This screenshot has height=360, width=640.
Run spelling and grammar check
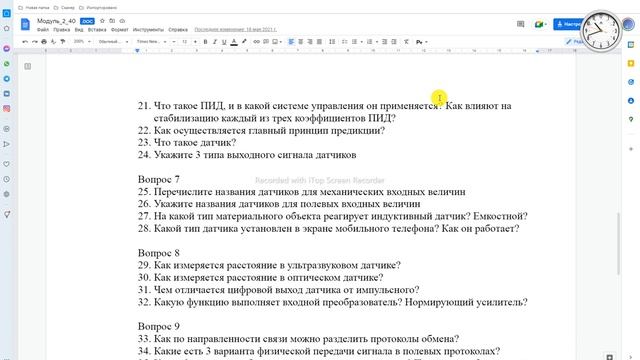click(x=53, y=42)
